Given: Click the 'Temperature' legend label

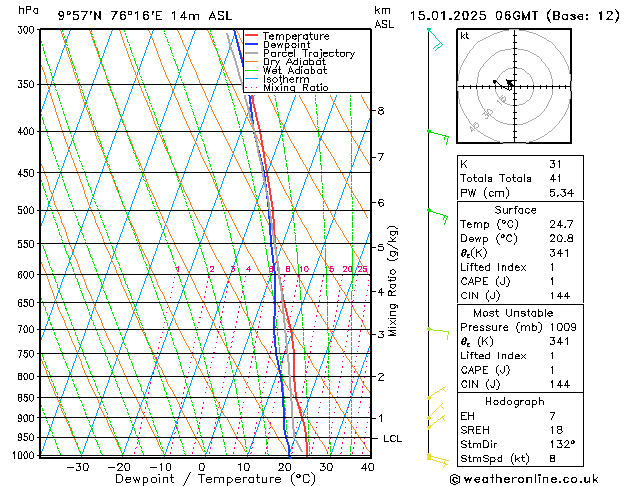Looking at the screenshot, I should coord(296,36).
